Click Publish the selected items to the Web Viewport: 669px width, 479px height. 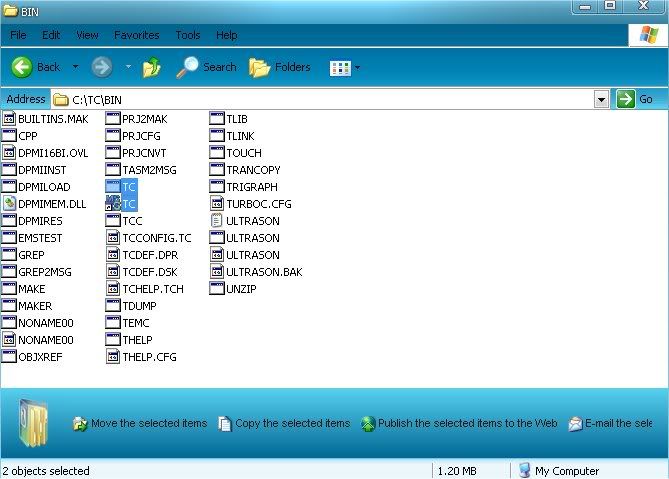point(459,423)
